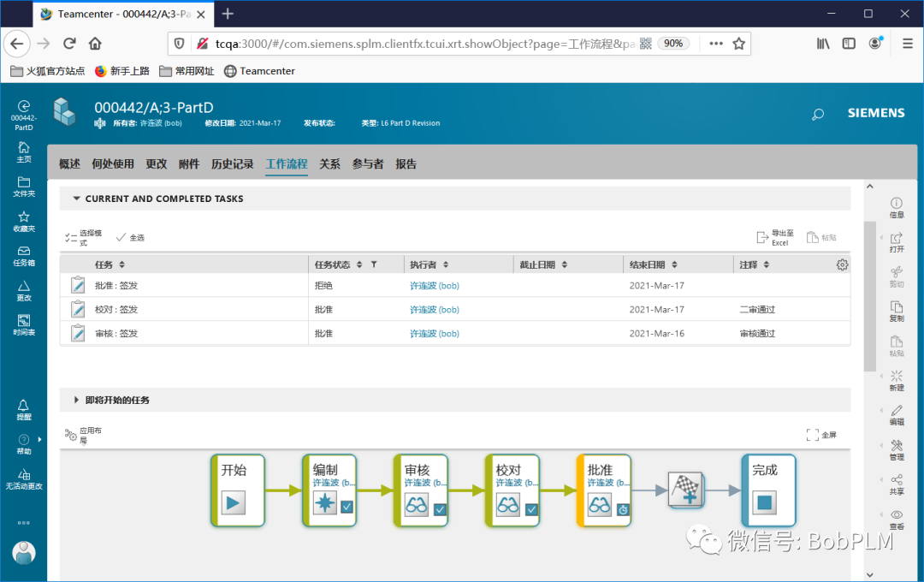The height and width of the screenshot is (582, 924).
Task: Switch to the 历史记录 tab
Action: click(232, 164)
